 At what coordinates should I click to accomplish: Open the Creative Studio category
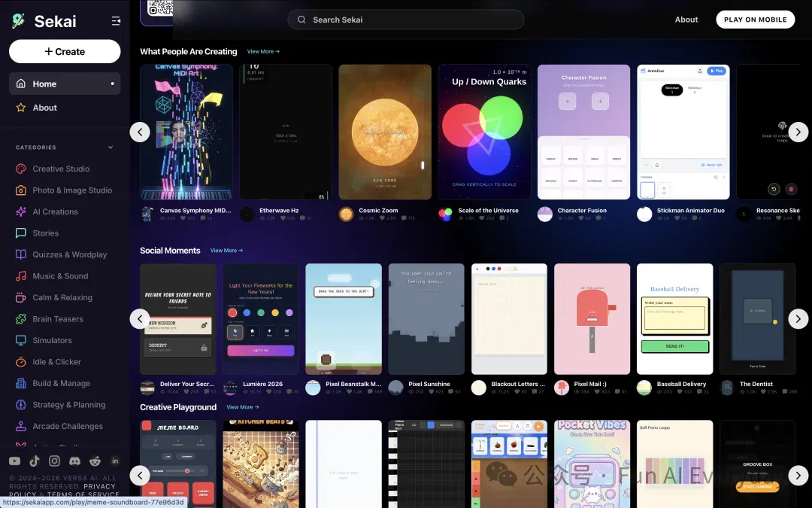coord(61,169)
